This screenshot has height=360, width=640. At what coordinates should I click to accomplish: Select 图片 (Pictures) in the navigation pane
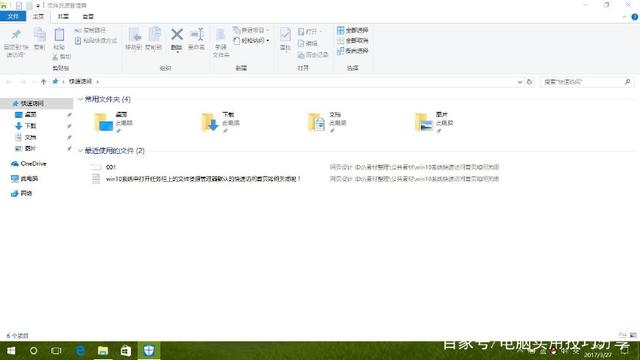(x=30, y=148)
